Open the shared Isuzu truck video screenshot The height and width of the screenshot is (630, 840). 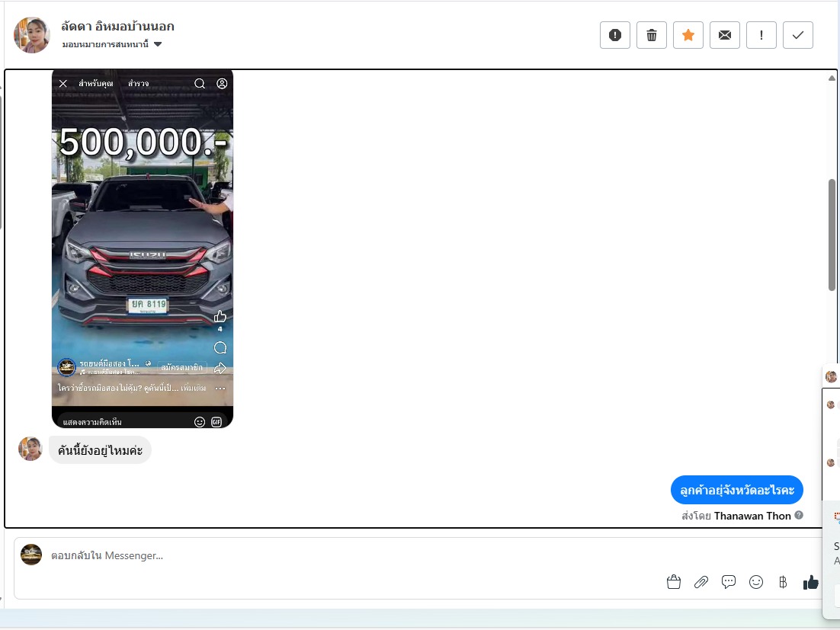tap(143, 248)
